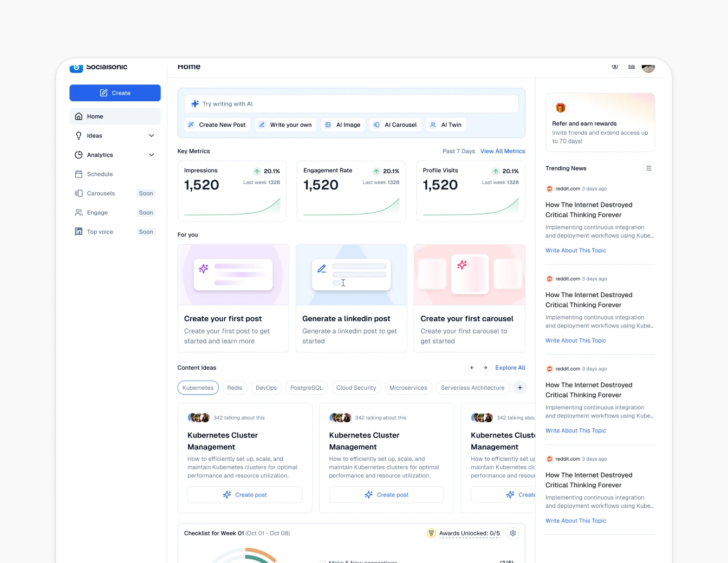Open the Trending News filter icon

(648, 168)
